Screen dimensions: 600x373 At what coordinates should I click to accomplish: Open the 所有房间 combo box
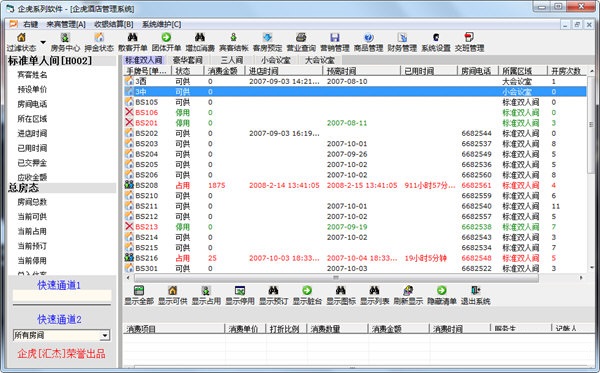[x=62, y=336]
